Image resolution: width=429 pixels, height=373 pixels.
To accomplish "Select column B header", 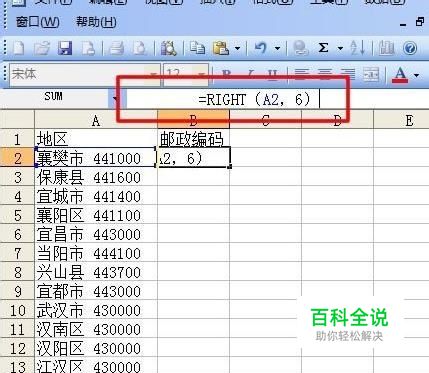I will click(x=193, y=120).
